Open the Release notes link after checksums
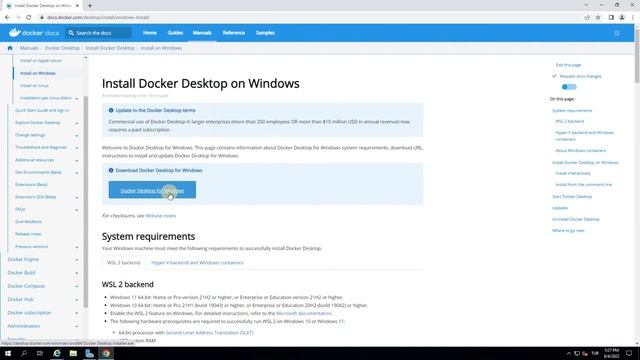The image size is (640, 360). pyautogui.click(x=161, y=216)
